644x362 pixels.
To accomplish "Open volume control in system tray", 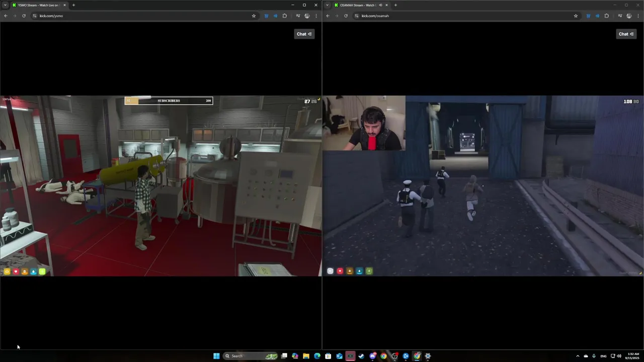I will coord(619,356).
